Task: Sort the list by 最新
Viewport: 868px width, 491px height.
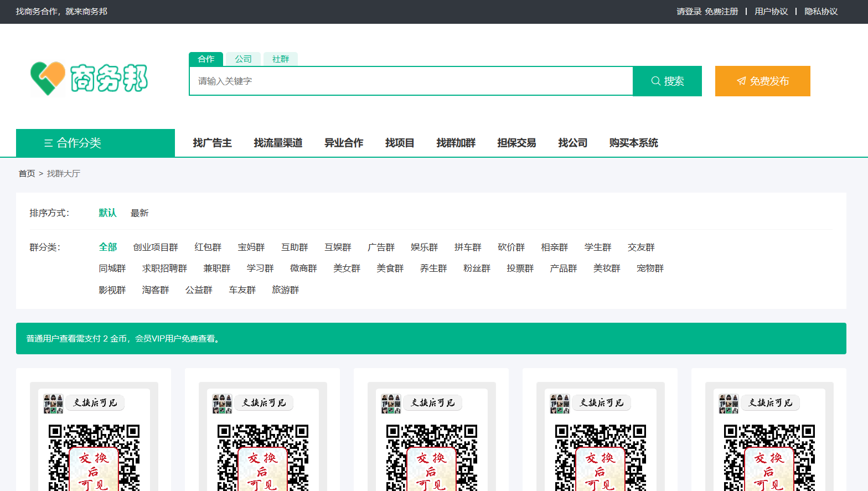Action: (139, 213)
